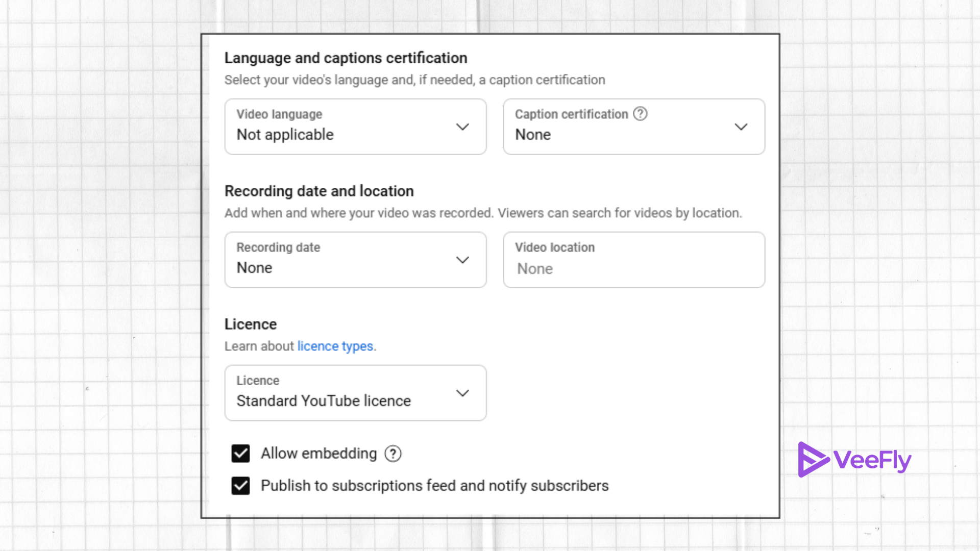This screenshot has width=980, height=551.
Task: Click the Recording date dropdown chevron
Action: point(462,260)
